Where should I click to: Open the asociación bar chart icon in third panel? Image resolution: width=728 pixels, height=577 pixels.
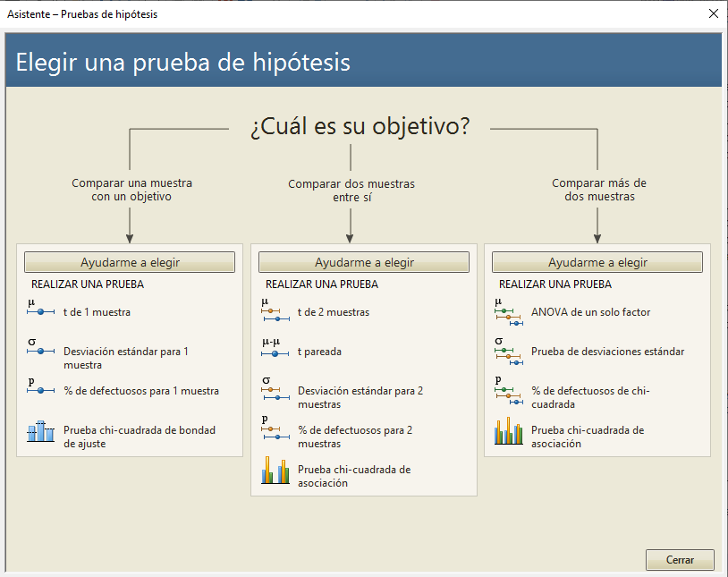tap(508, 432)
